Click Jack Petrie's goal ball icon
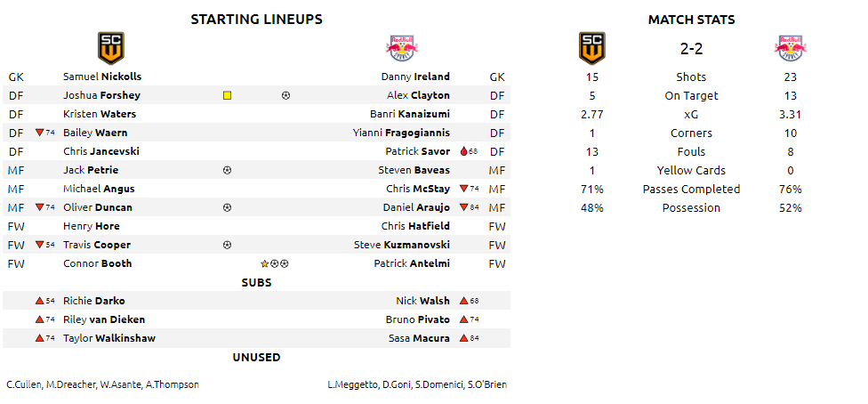 coord(227,170)
